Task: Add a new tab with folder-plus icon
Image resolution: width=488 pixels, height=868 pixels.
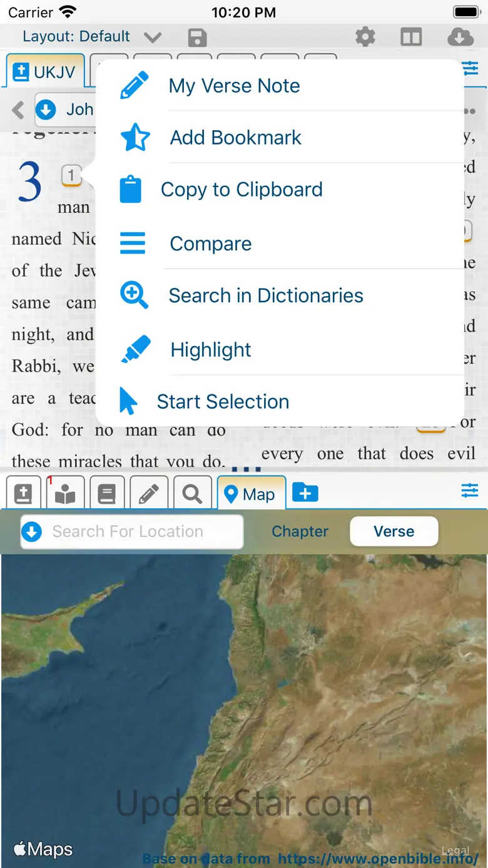Action: 305,493
